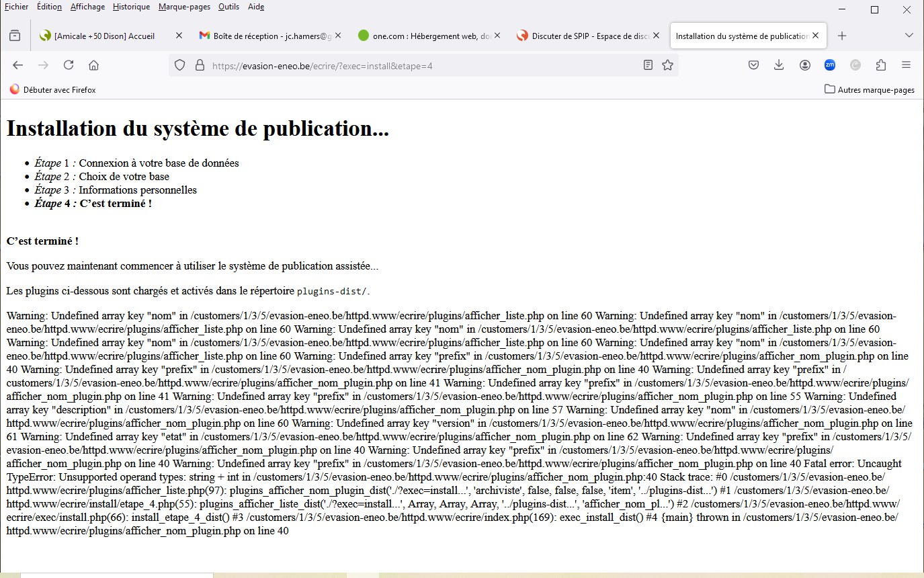Open the Marque-pages menu
This screenshot has height=578, width=924.
point(184,7)
